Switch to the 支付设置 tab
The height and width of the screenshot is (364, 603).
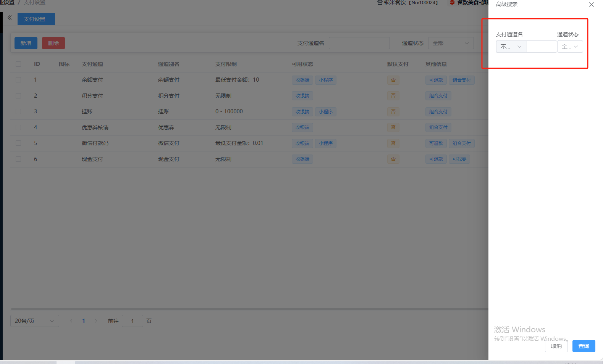tap(36, 19)
